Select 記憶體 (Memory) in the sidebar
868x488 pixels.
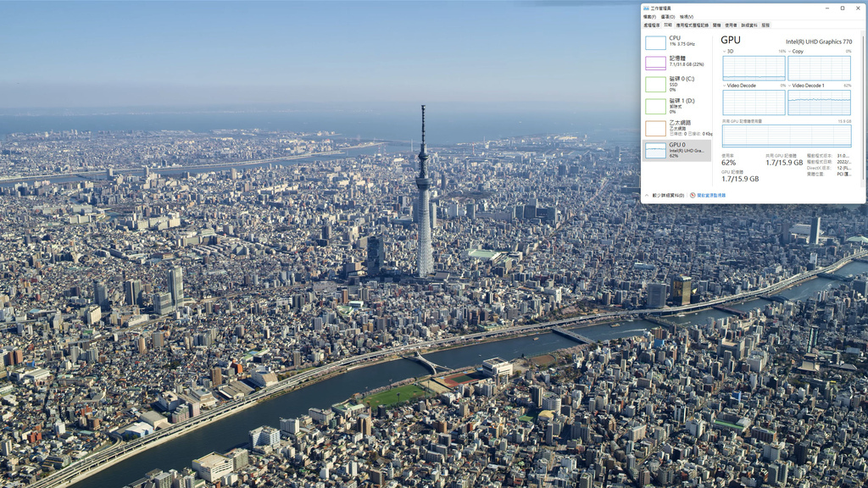tap(677, 62)
